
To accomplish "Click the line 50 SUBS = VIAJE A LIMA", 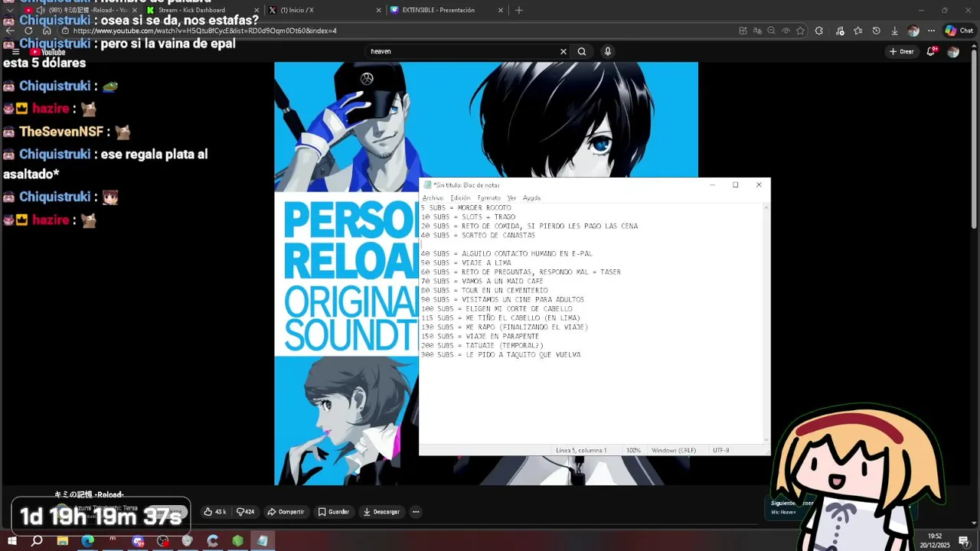I will click(466, 262).
